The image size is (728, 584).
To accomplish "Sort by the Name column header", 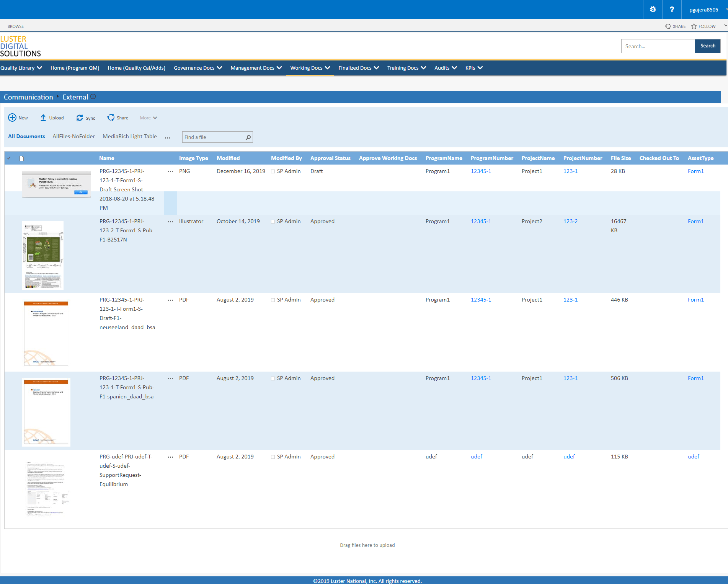I will pos(107,158).
